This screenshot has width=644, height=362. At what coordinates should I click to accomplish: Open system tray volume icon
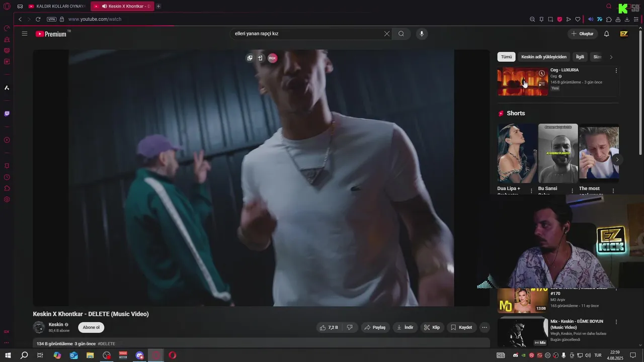pos(588,355)
